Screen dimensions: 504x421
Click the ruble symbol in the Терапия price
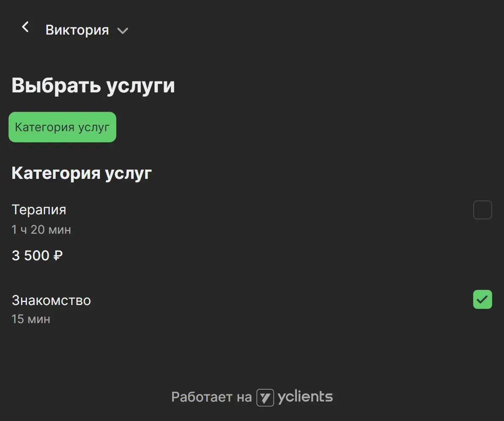58,256
